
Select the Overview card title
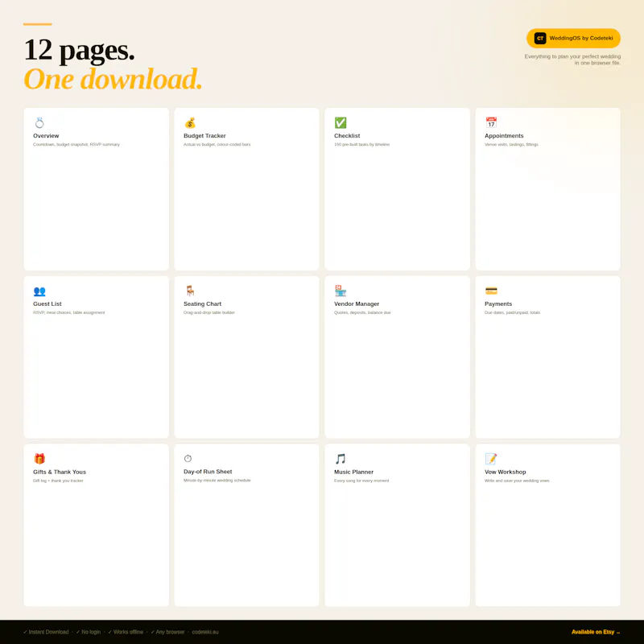pyautogui.click(x=46, y=136)
